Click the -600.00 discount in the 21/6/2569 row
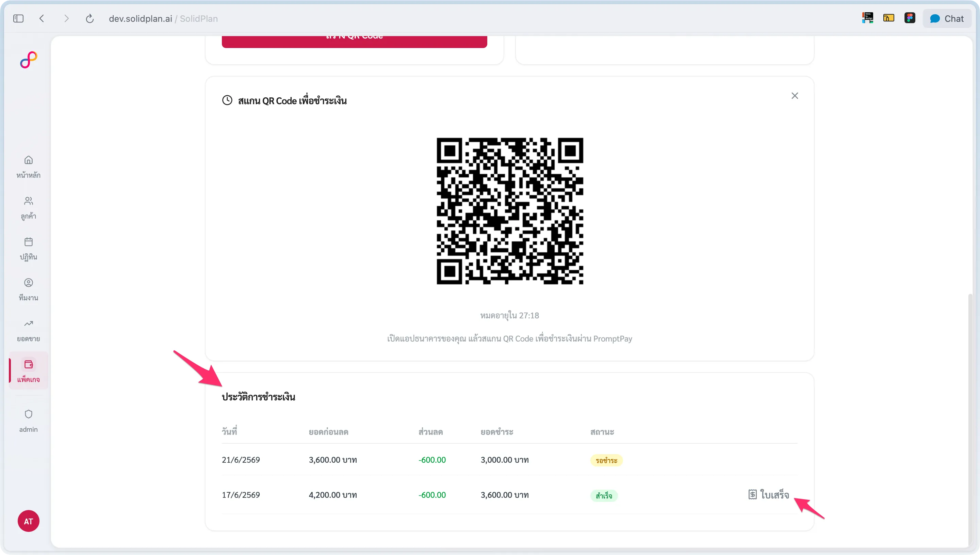Viewport: 980px width, 555px height. [x=432, y=460]
